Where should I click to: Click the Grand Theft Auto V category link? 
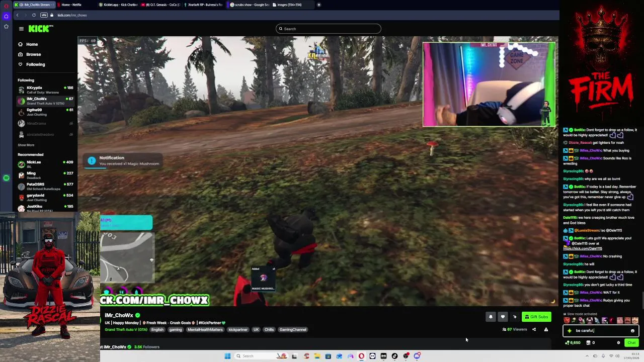(x=126, y=330)
